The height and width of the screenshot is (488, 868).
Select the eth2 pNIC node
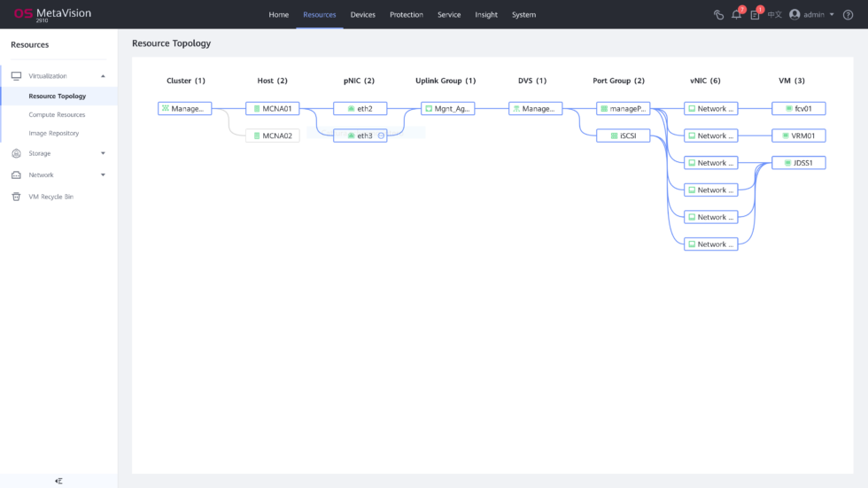[360, 108]
